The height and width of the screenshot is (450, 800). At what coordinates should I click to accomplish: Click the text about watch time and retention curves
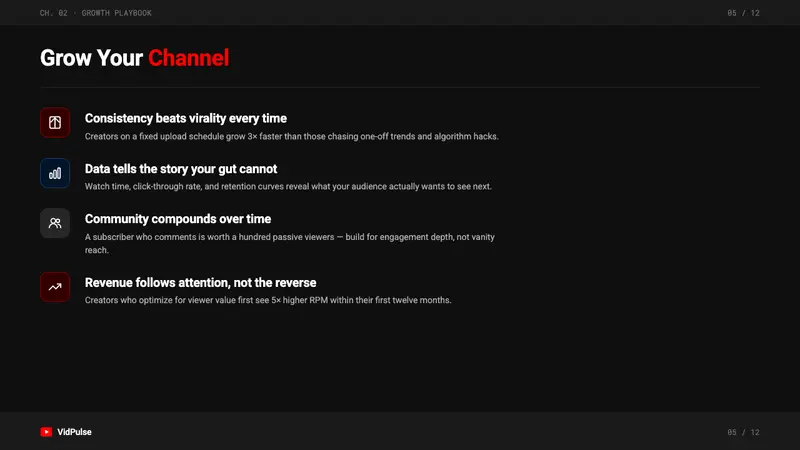click(288, 187)
